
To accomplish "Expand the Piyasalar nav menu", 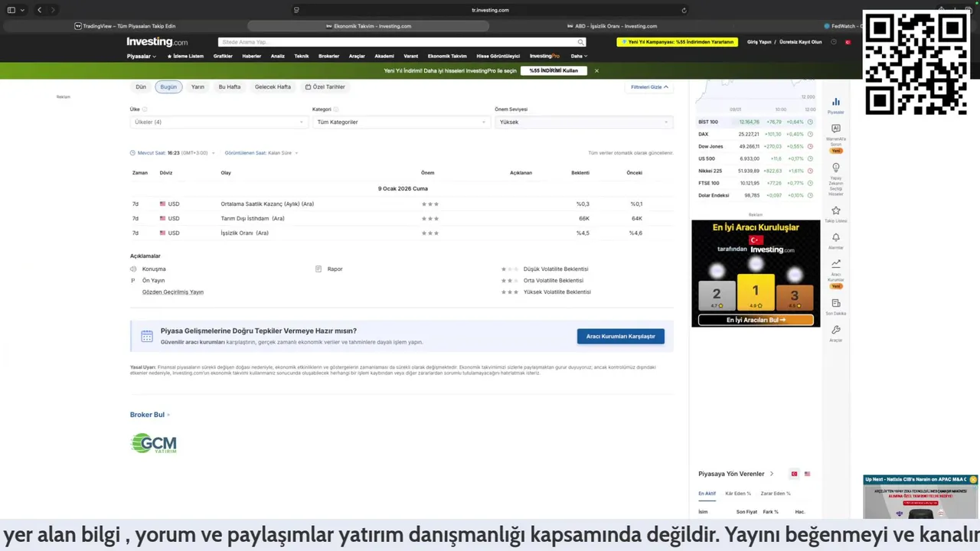I will [x=141, y=56].
